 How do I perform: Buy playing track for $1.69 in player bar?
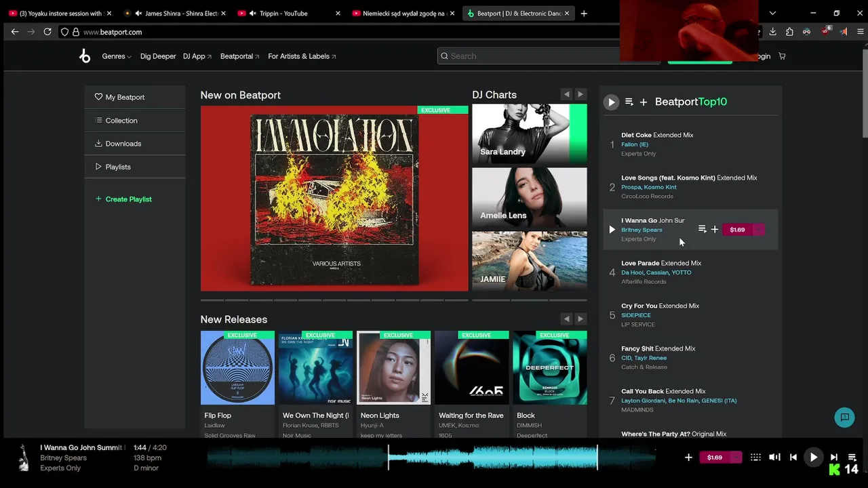(714, 457)
